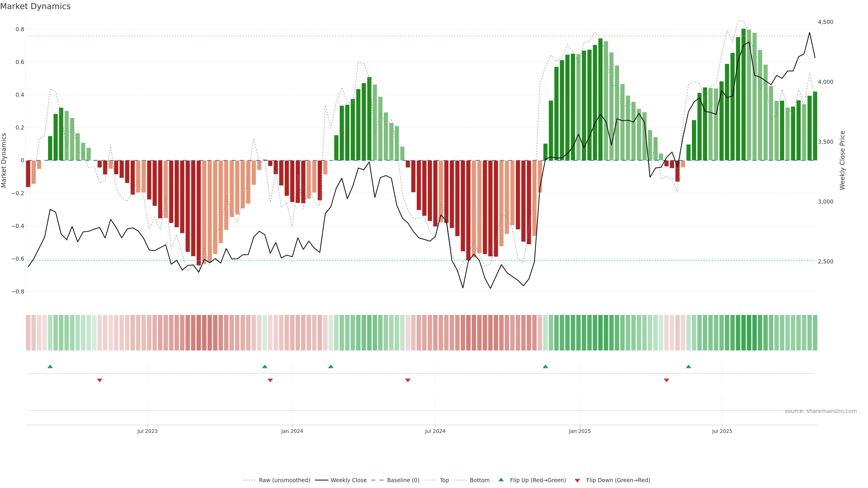Image resolution: width=868 pixels, height=488 pixels.
Task: Toggle the Baseline (0) legend entry
Action: [403, 480]
